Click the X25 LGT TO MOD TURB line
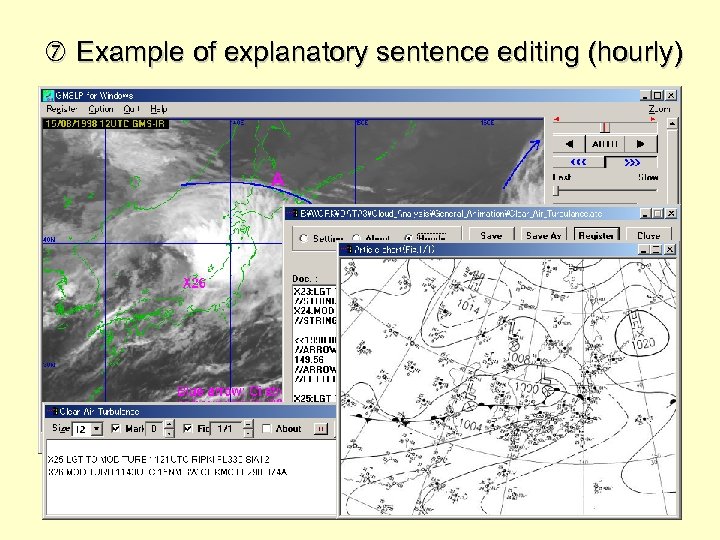Image resolution: width=720 pixels, height=540 pixels. click(158, 459)
